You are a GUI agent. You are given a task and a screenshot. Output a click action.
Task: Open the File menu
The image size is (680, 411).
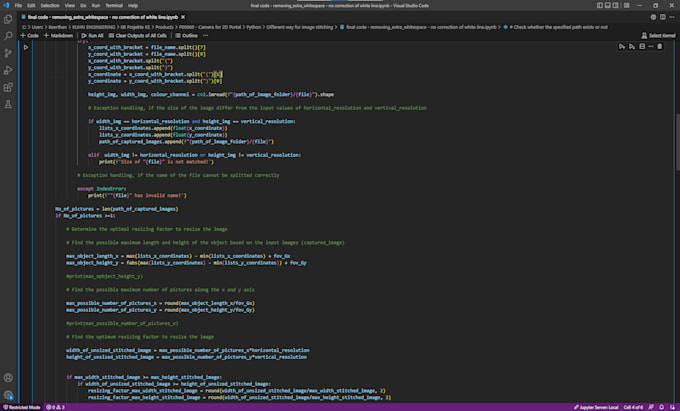click(18, 6)
